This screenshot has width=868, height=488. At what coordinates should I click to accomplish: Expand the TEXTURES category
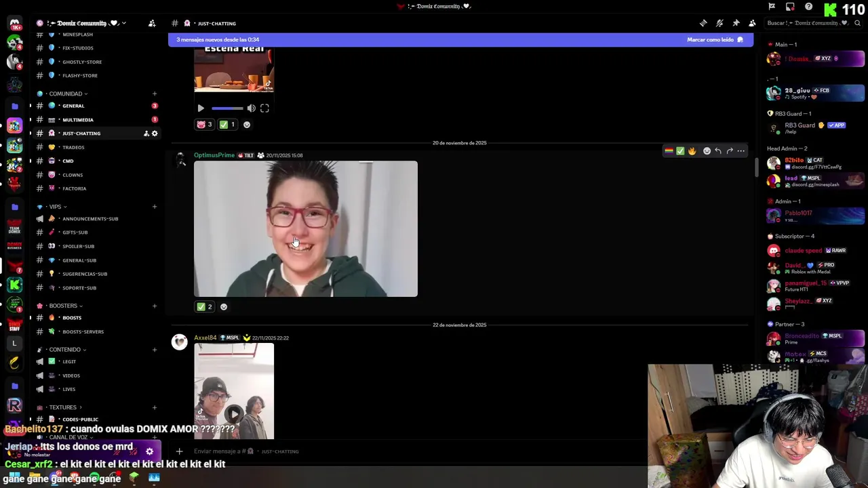point(62,407)
